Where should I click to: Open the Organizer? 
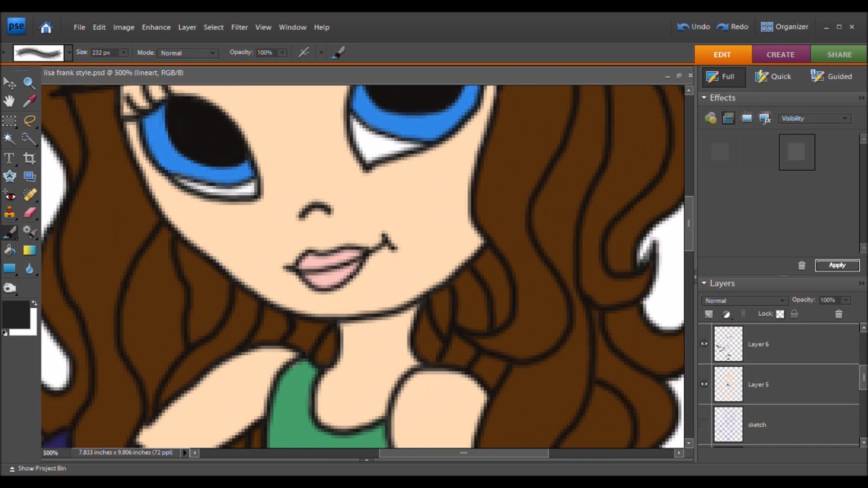[x=785, y=27]
